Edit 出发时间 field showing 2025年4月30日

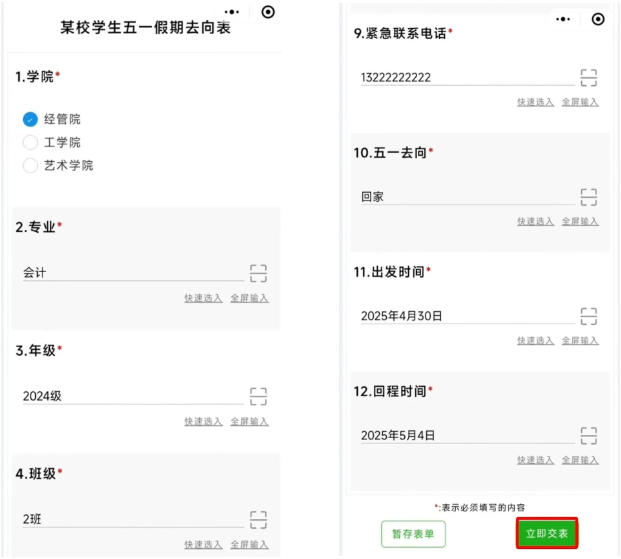[x=467, y=316]
